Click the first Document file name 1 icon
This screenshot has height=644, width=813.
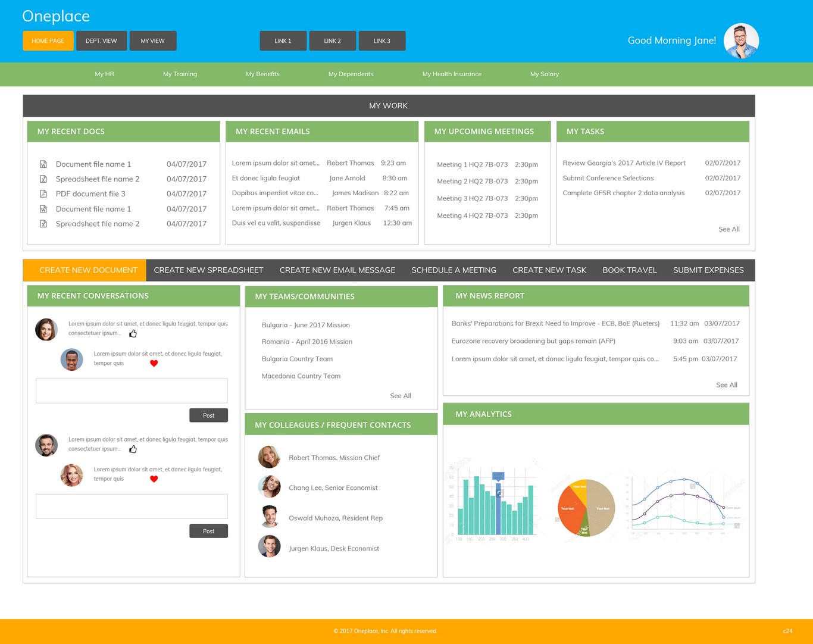pyautogui.click(x=43, y=164)
